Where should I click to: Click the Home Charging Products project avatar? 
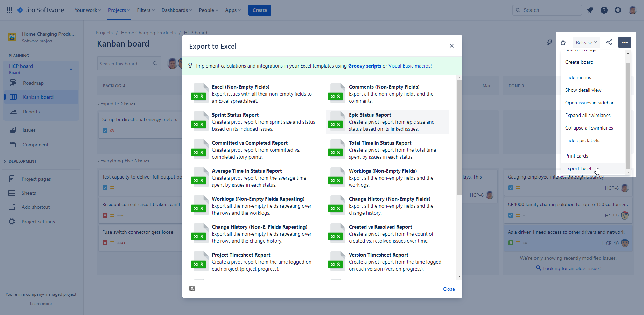pos(12,37)
